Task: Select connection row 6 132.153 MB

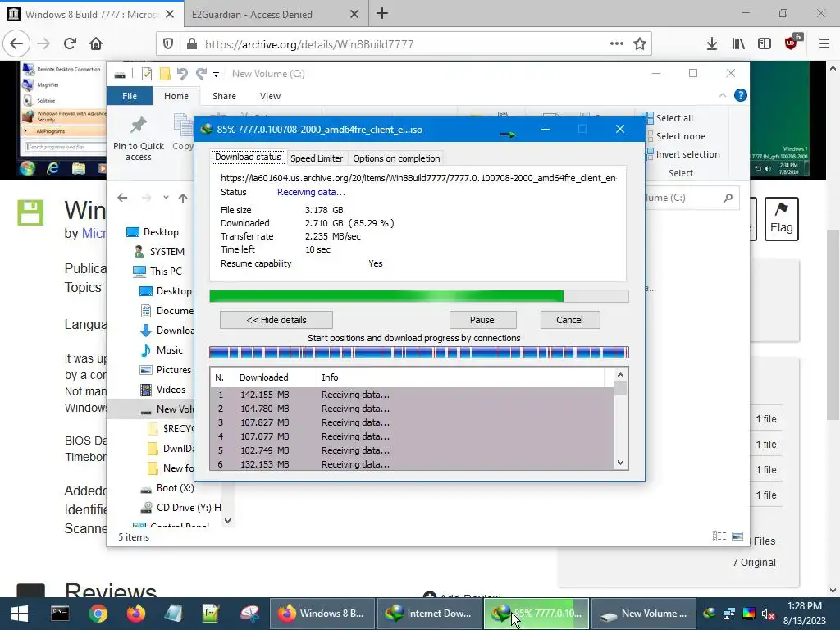Action: pyautogui.click(x=412, y=464)
